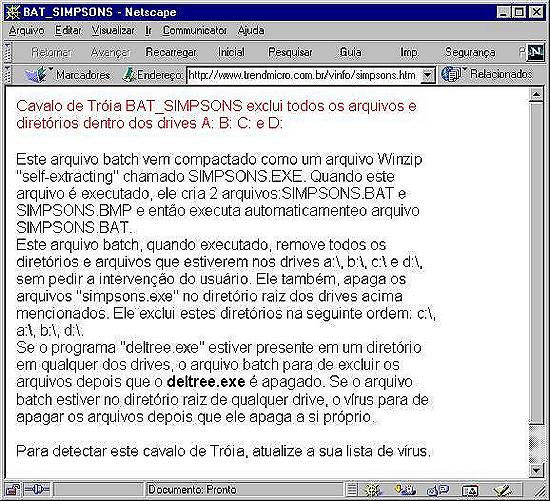
Task: Click the security padlock icon in status bar
Action: pos(13,490)
